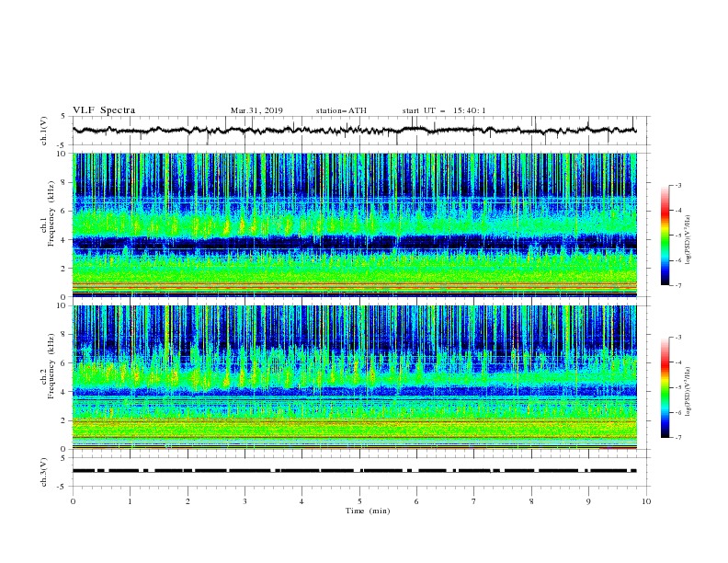
Task: Click the "-7" label on ch.1 colorbar
Action: tap(678, 285)
